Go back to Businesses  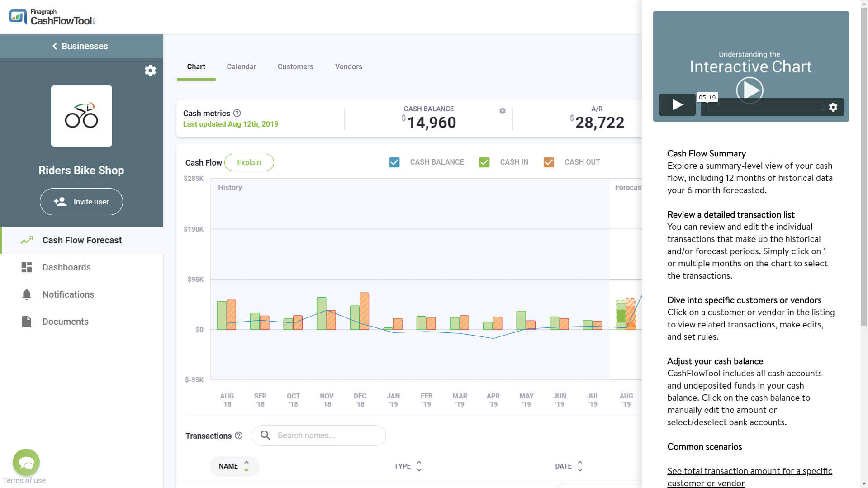pos(80,46)
